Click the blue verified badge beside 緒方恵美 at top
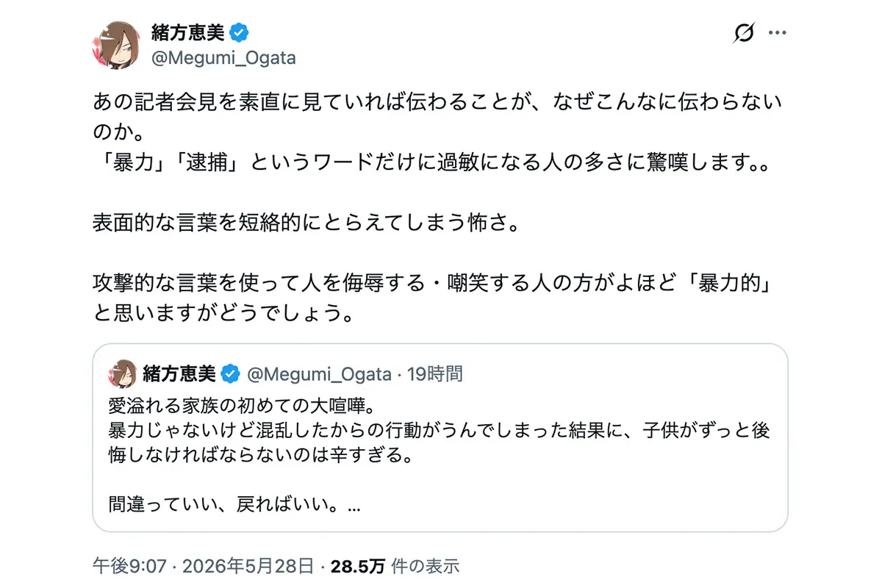Screen dimensions: 882x588 pos(241,32)
